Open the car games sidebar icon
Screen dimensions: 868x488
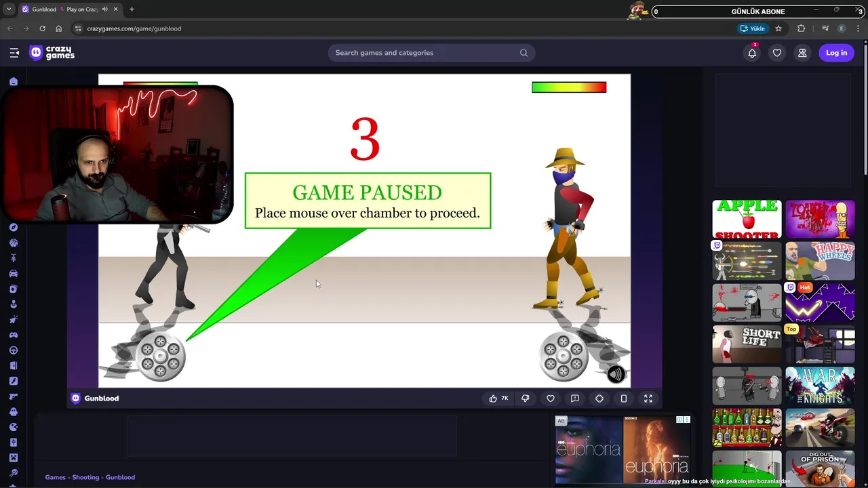click(14, 274)
